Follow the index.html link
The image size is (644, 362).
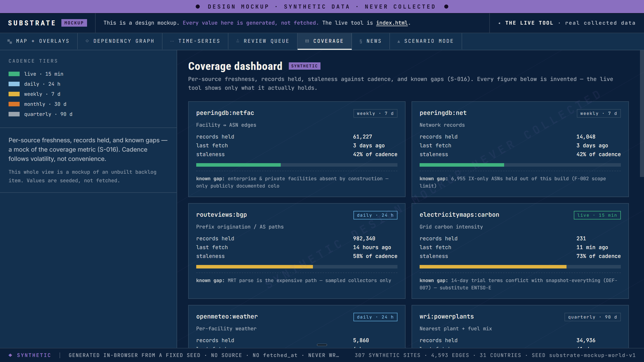[392, 23]
